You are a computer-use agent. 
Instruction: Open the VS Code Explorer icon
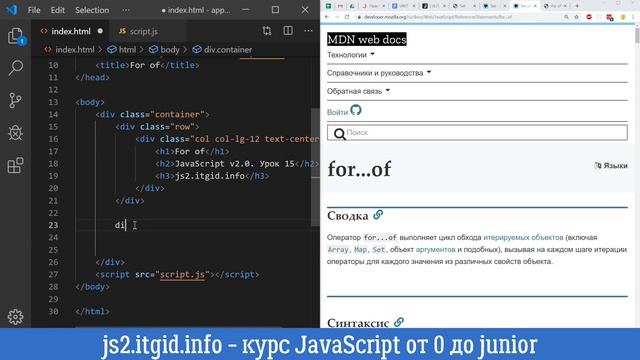[15, 36]
